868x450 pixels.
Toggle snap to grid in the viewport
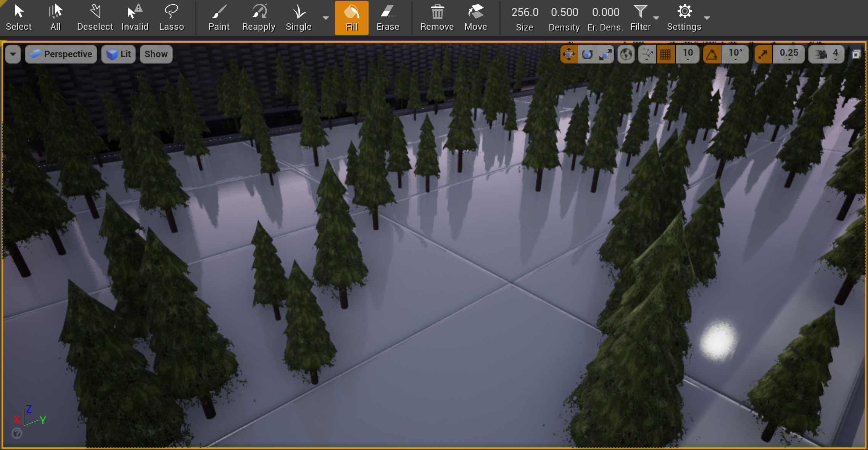tap(665, 54)
